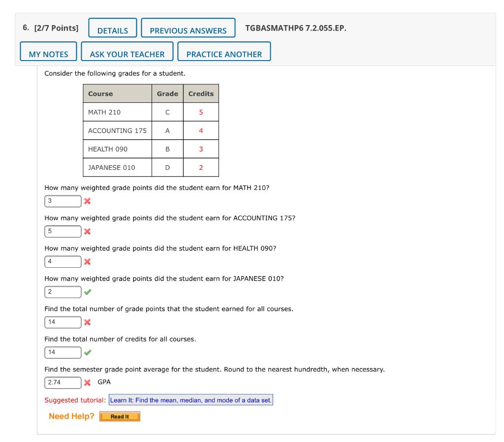Click the grade 'D' cell for JAPANESE 010
This screenshot has width=504, height=442.
[x=167, y=167]
